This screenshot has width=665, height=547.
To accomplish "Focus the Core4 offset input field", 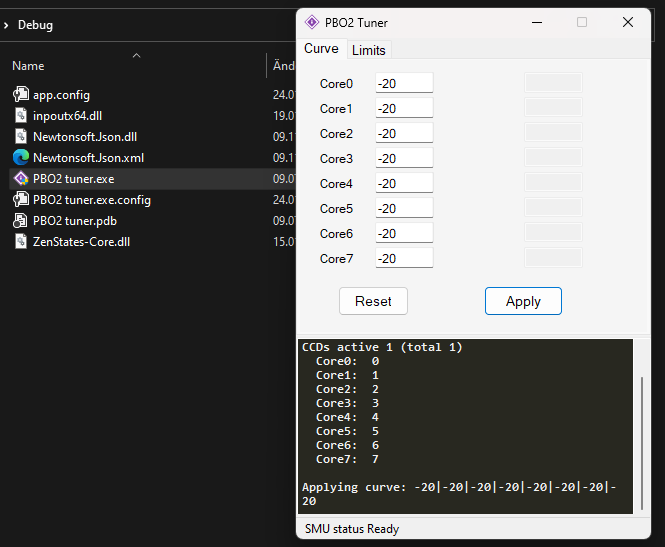I will (404, 183).
